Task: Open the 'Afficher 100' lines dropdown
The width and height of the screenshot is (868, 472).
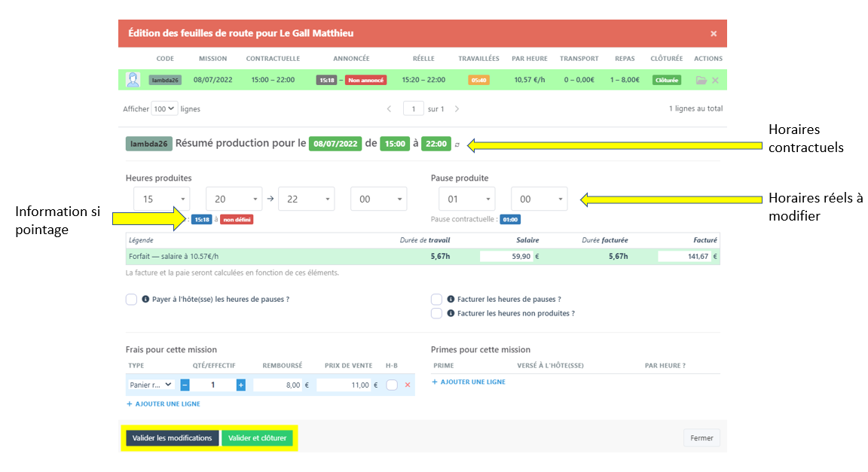Action: tap(164, 108)
